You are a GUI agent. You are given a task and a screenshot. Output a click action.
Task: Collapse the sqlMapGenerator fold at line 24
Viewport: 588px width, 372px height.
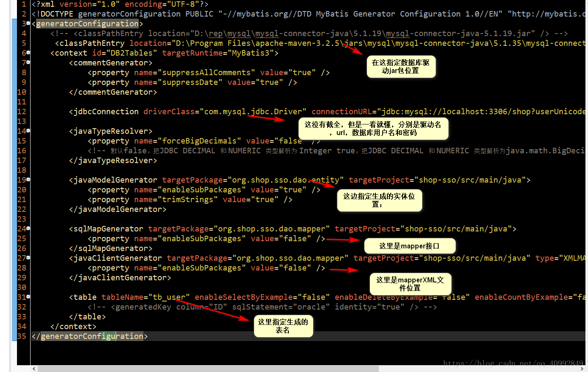27,228
